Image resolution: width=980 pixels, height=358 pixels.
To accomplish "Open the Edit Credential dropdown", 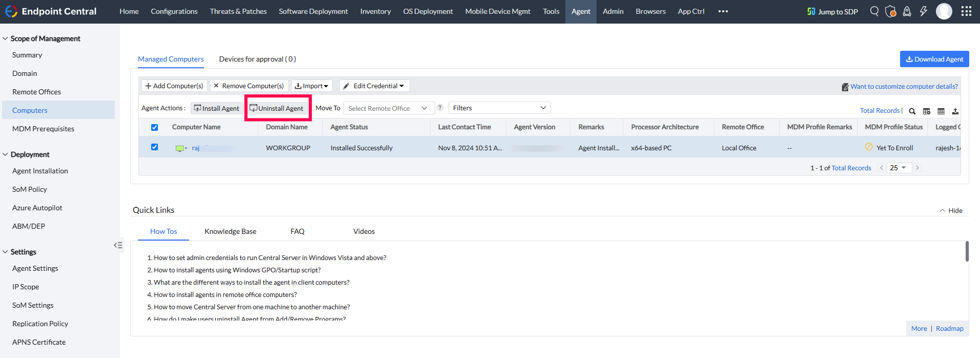I will 374,86.
